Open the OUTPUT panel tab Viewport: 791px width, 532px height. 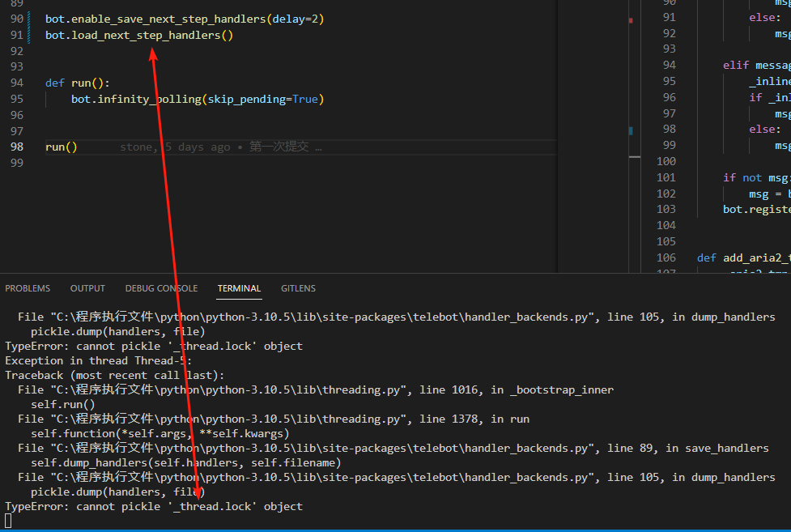pyautogui.click(x=87, y=288)
